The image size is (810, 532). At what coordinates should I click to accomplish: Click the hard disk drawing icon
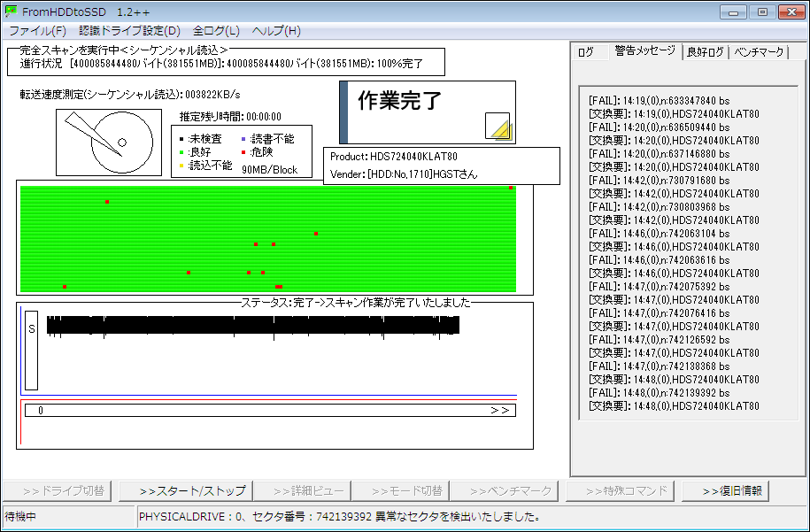pos(109,143)
